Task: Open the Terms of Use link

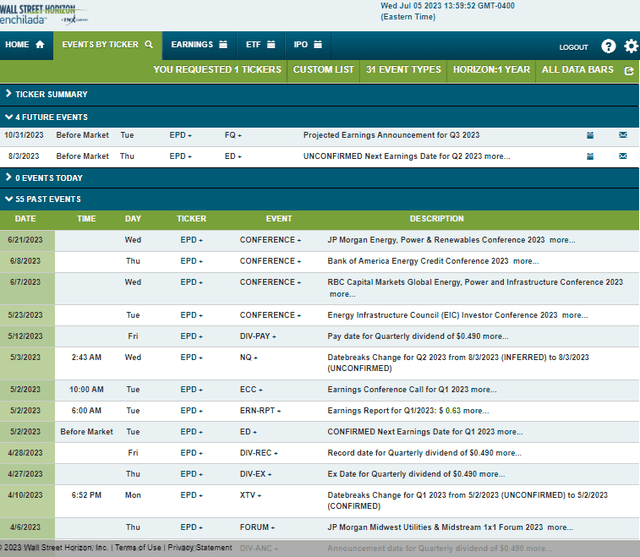Action: [138, 548]
